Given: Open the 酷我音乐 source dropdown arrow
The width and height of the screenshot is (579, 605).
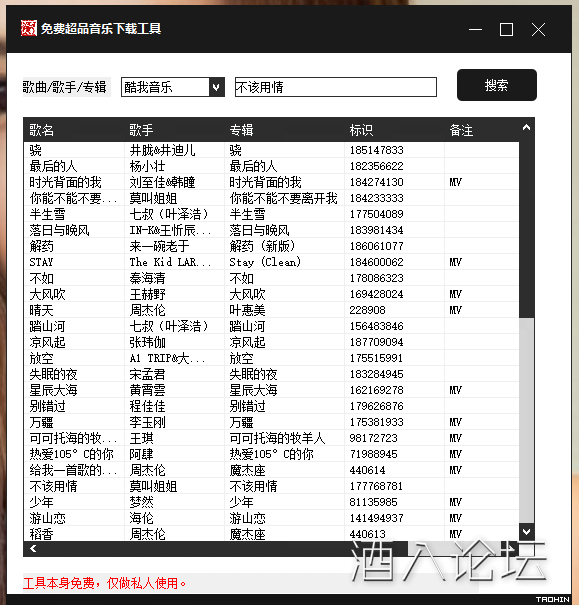Looking at the screenshot, I should 216,87.
